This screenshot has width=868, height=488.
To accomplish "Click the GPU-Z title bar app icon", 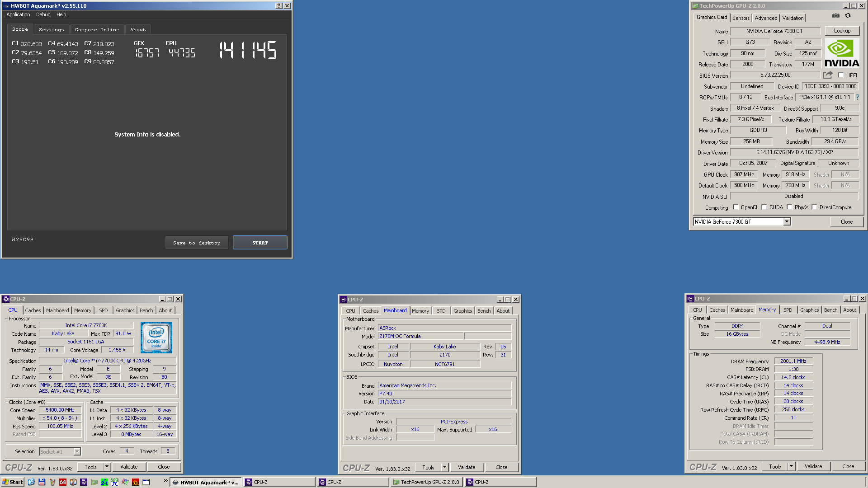I will click(695, 6).
